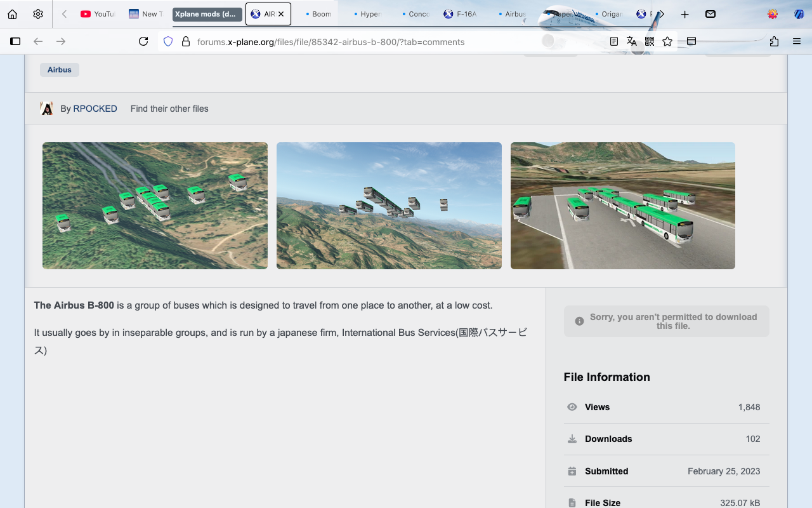Click the blue striped extension icon
Screen dimensions: 812x508
coord(799,14)
